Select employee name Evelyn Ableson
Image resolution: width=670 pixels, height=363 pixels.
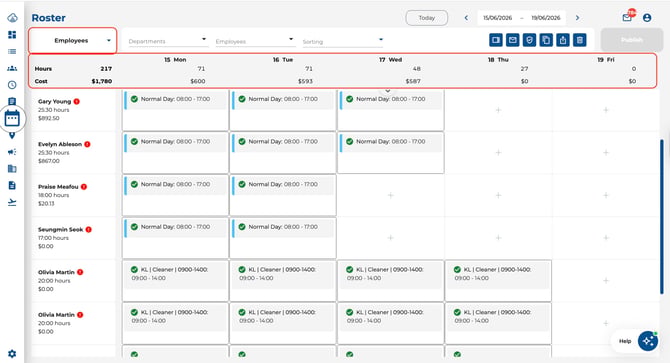pos(59,144)
